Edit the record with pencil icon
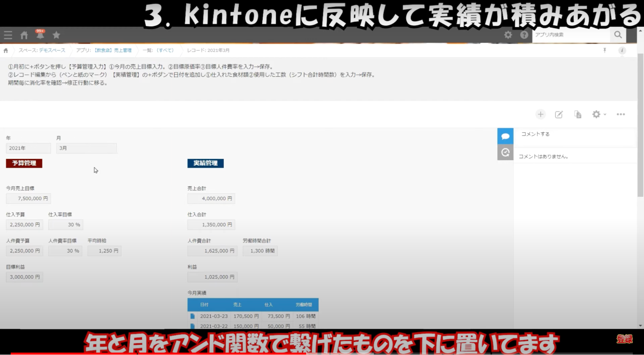 click(x=559, y=114)
